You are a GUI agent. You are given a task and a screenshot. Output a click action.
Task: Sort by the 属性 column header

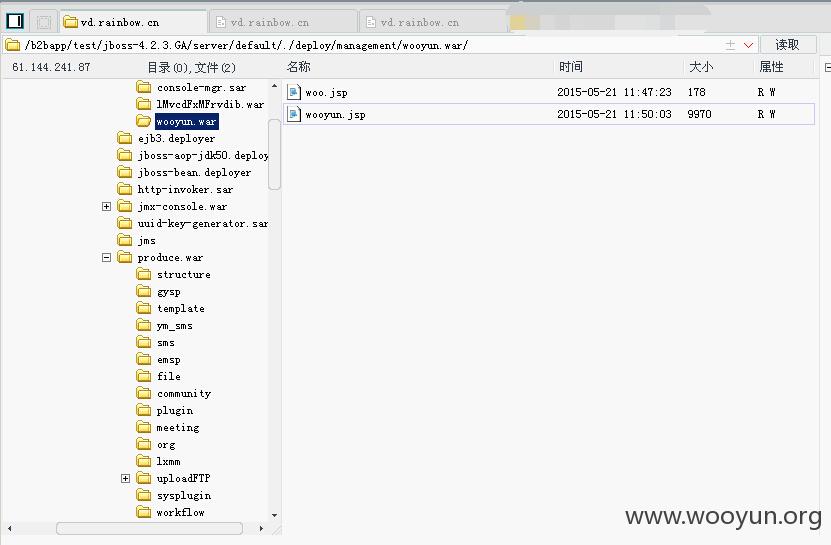[771, 67]
